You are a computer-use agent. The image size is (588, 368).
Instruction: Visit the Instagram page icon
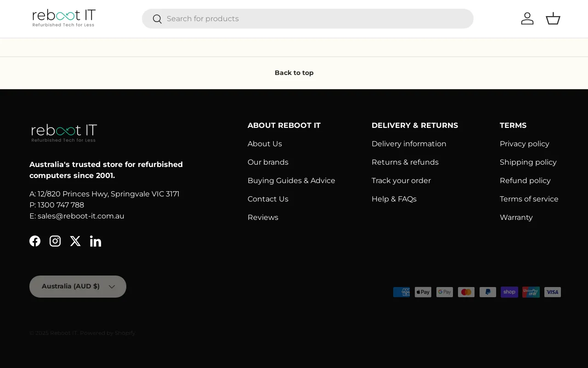tap(55, 241)
